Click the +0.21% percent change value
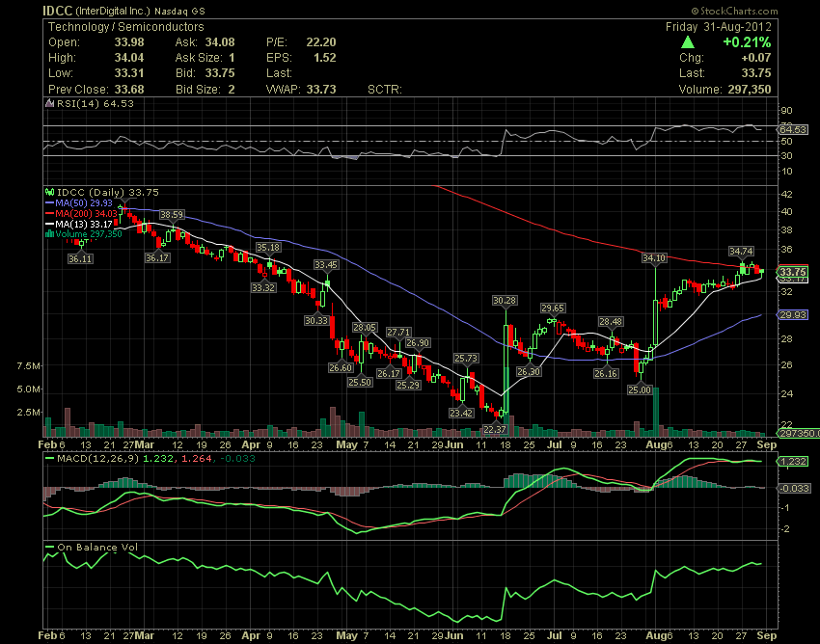Image resolution: width=820 pixels, height=644 pixels. (747, 42)
